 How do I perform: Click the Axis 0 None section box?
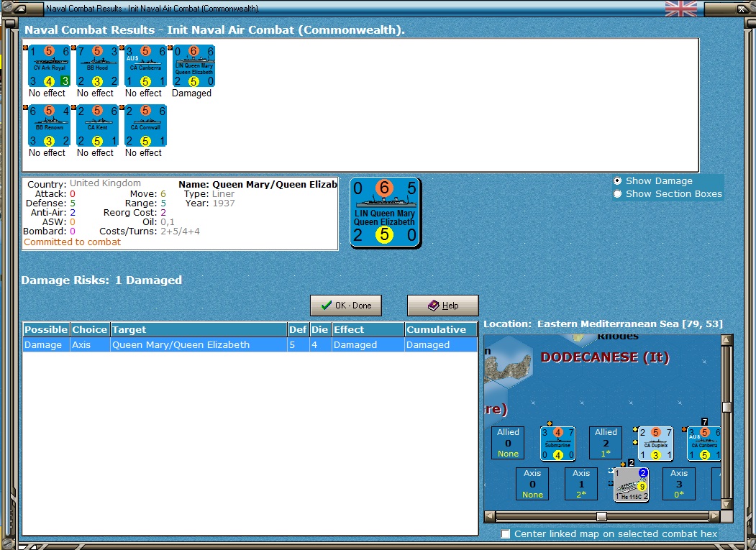pos(532,484)
